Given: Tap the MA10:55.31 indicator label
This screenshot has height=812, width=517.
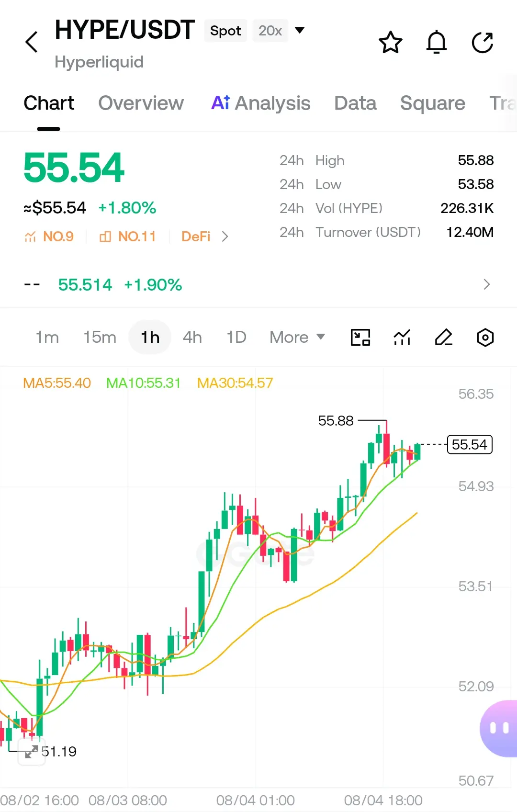Looking at the screenshot, I should pyautogui.click(x=144, y=383).
